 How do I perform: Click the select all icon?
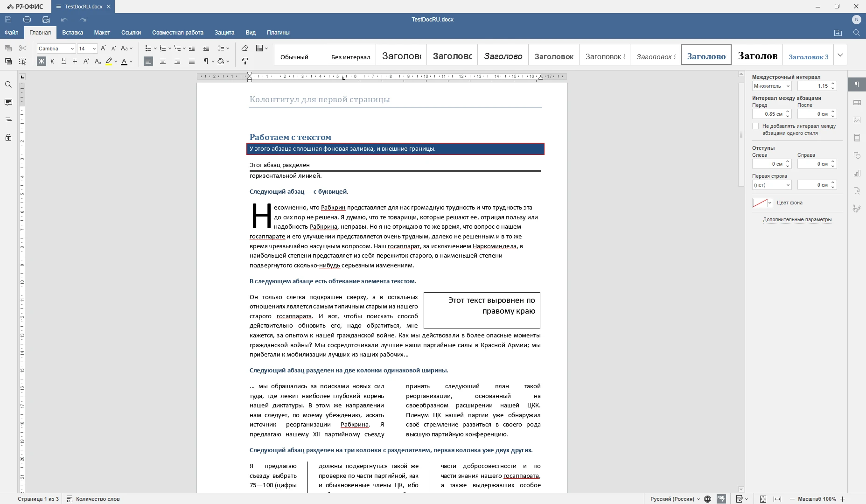pyautogui.click(x=22, y=61)
